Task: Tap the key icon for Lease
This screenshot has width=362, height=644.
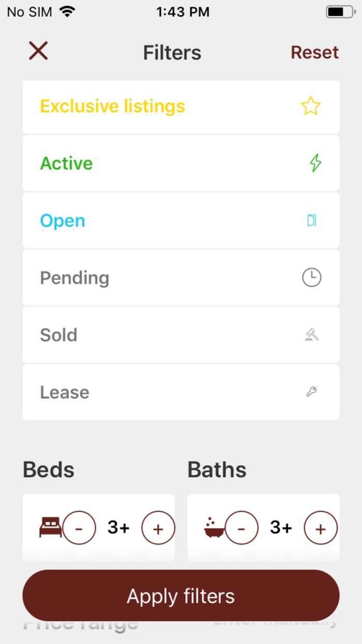Action: pyautogui.click(x=311, y=392)
